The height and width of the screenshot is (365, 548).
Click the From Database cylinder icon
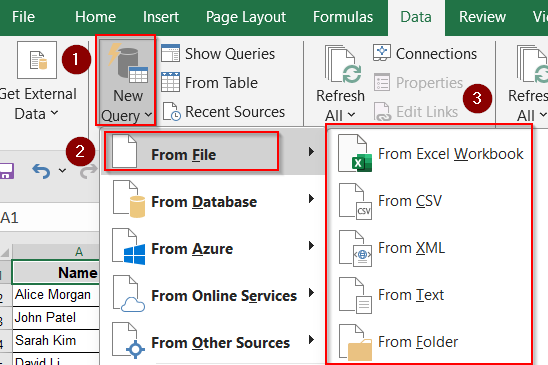coord(129,199)
